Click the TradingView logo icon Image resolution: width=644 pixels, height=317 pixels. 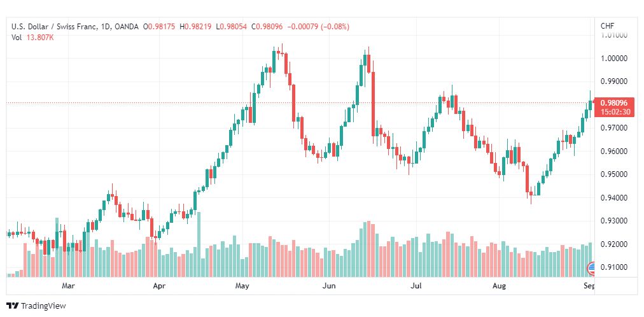pos(13,306)
